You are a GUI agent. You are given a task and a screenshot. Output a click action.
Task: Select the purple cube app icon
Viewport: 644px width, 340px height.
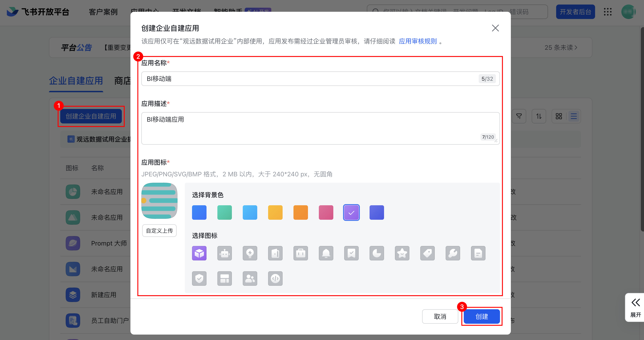click(x=199, y=253)
